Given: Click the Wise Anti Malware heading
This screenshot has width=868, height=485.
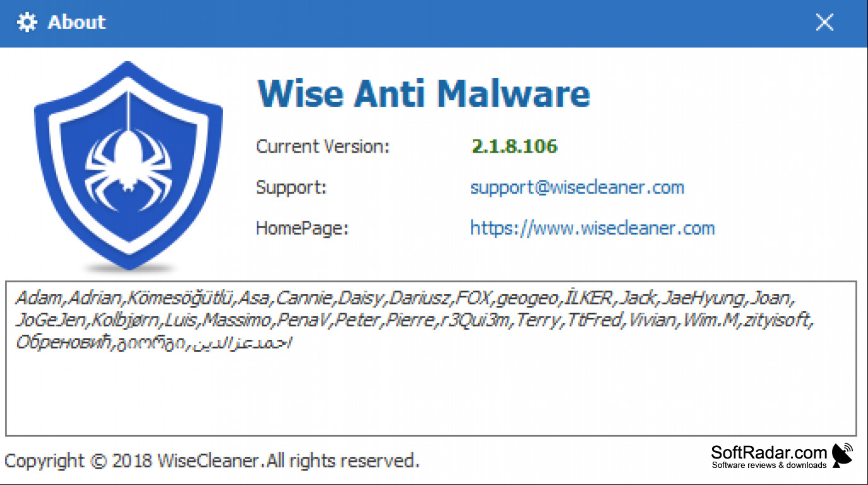Looking at the screenshot, I should 424,94.
